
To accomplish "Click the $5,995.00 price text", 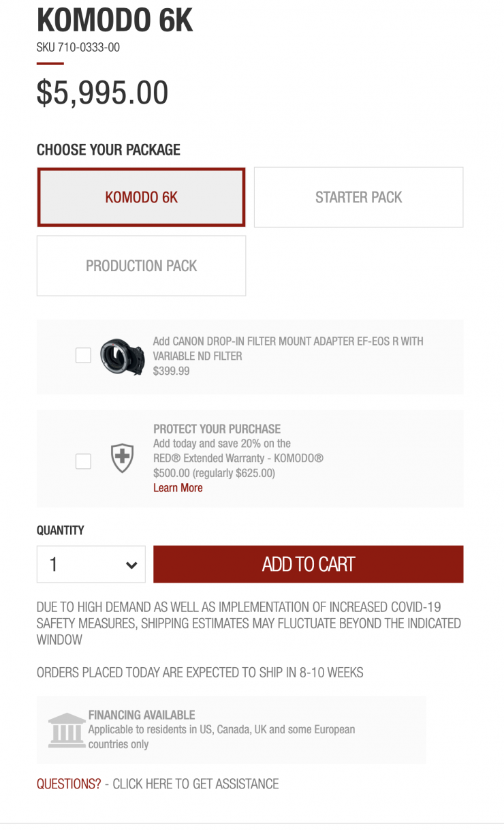I will (102, 93).
